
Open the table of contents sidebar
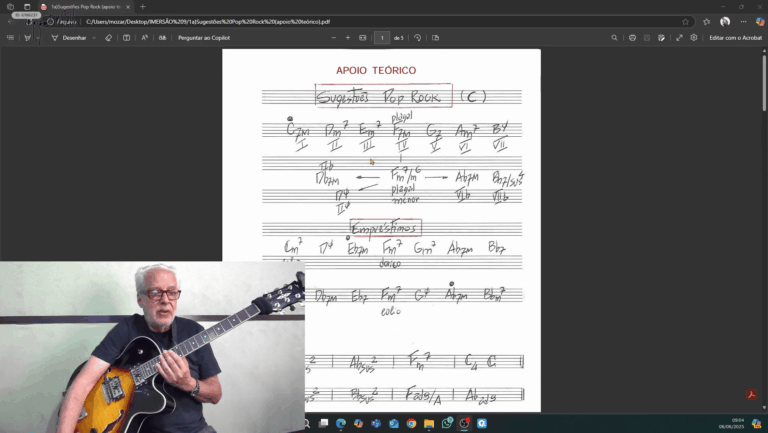click(11, 38)
